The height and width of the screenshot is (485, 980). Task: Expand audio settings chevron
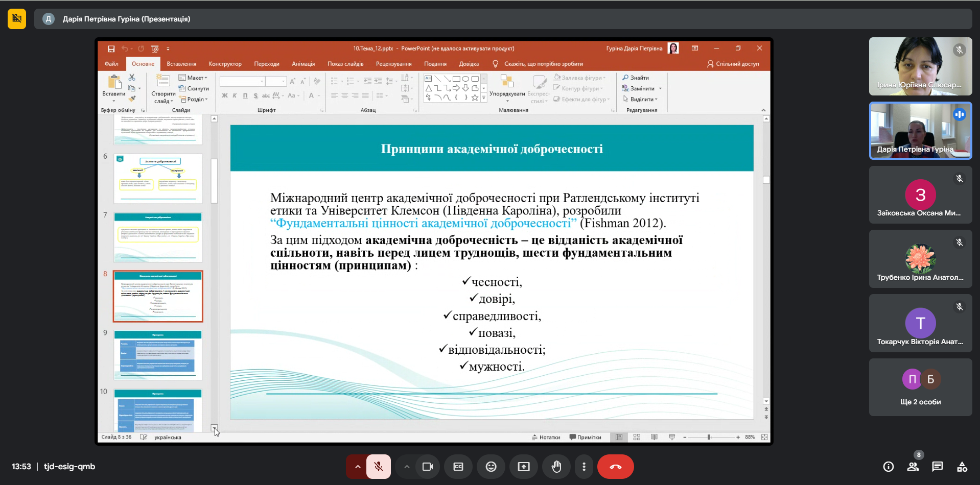coord(357,467)
